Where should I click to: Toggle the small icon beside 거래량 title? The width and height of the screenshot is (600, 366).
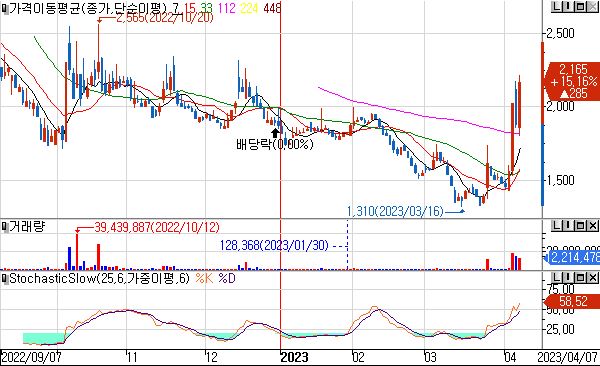point(5,227)
